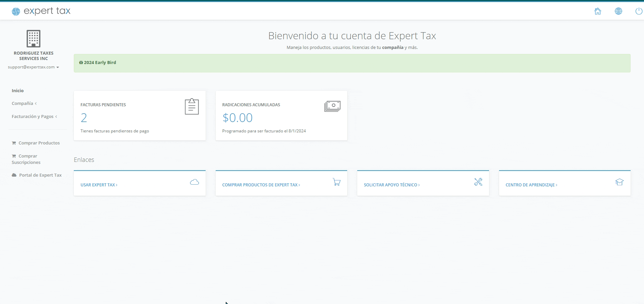Go to home via house icon
This screenshot has width=644, height=304.
click(x=598, y=11)
